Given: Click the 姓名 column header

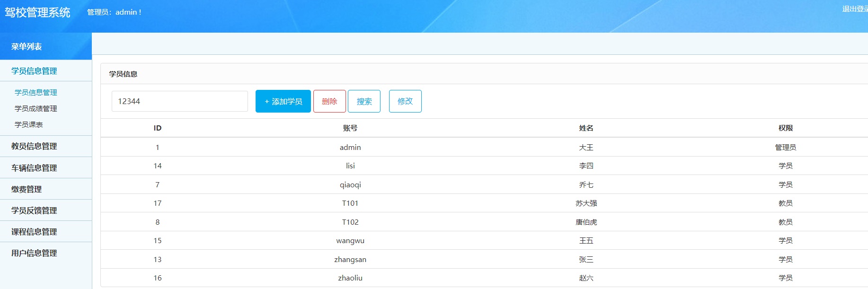Looking at the screenshot, I should 586,128.
